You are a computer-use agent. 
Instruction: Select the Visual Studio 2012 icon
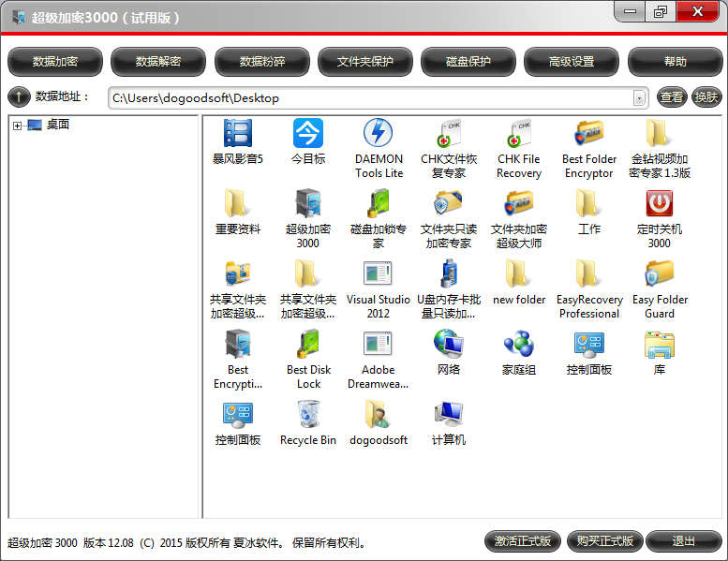pos(378,273)
